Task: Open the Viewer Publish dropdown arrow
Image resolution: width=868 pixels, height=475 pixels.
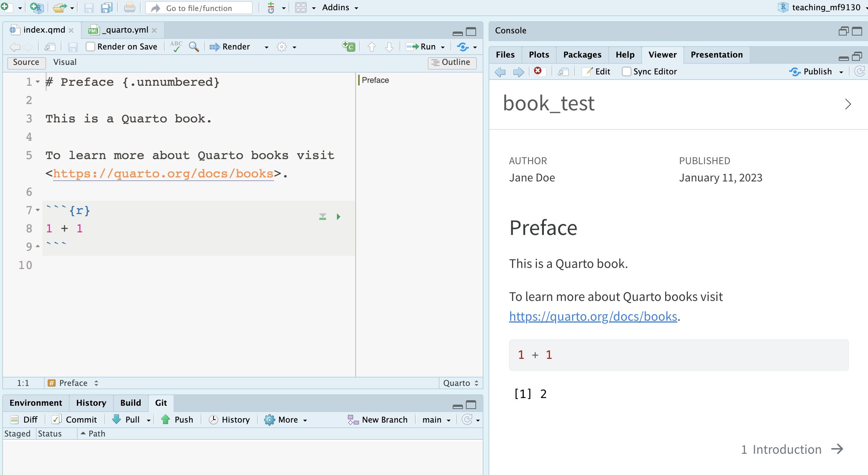Action: [x=841, y=72]
